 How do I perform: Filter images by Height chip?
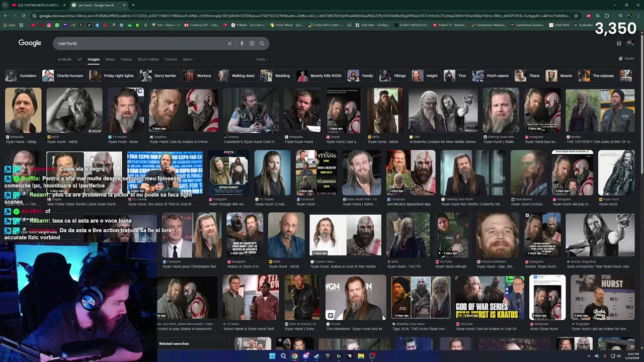(426, 75)
